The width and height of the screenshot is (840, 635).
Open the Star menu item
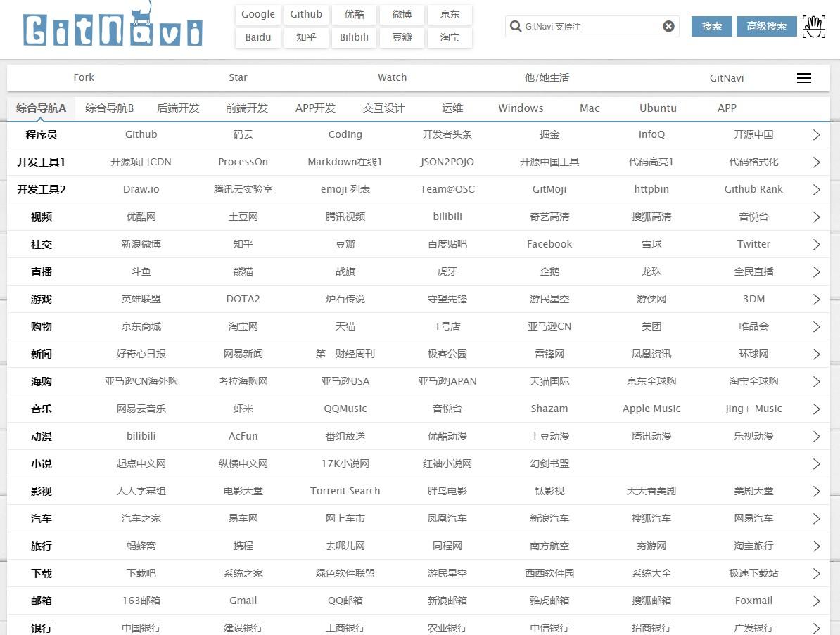coord(238,78)
